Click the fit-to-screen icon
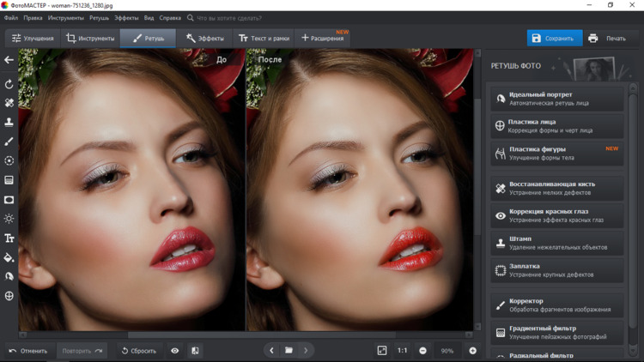 pyautogui.click(x=382, y=351)
